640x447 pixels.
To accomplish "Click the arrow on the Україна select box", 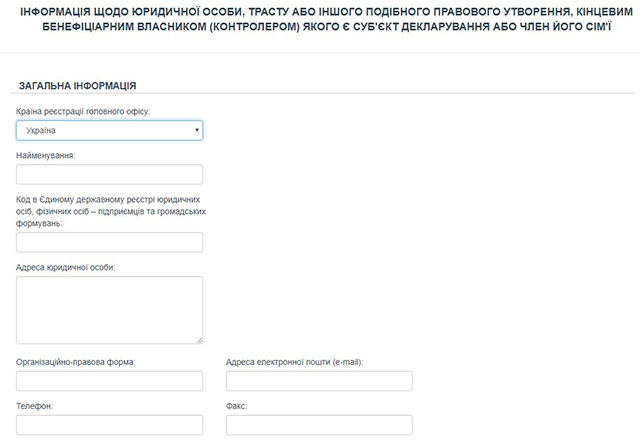I will coord(197,131).
